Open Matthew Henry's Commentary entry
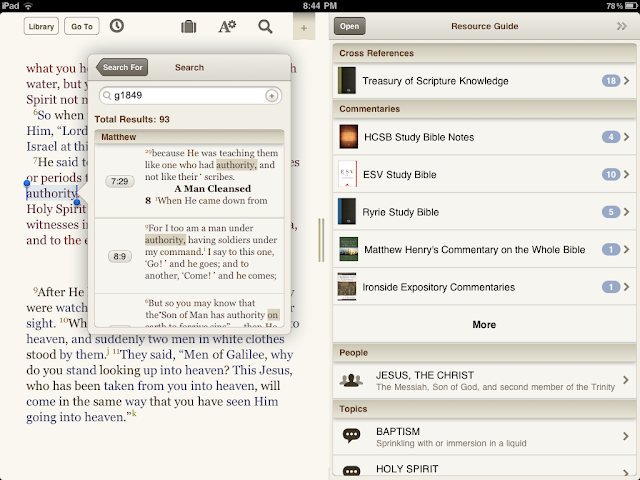Screen dimensions: 640x480 click(x=484, y=250)
